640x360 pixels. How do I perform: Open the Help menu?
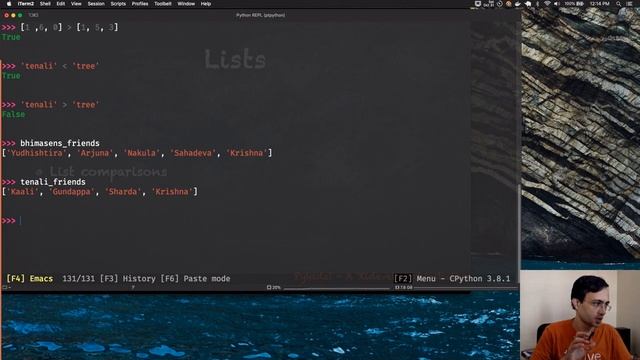point(206,4)
